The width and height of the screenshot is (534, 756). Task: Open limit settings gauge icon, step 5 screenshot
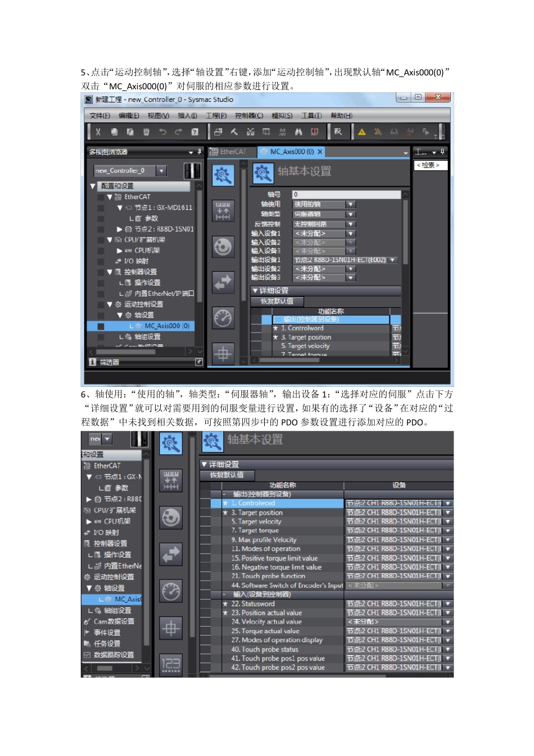click(x=223, y=318)
